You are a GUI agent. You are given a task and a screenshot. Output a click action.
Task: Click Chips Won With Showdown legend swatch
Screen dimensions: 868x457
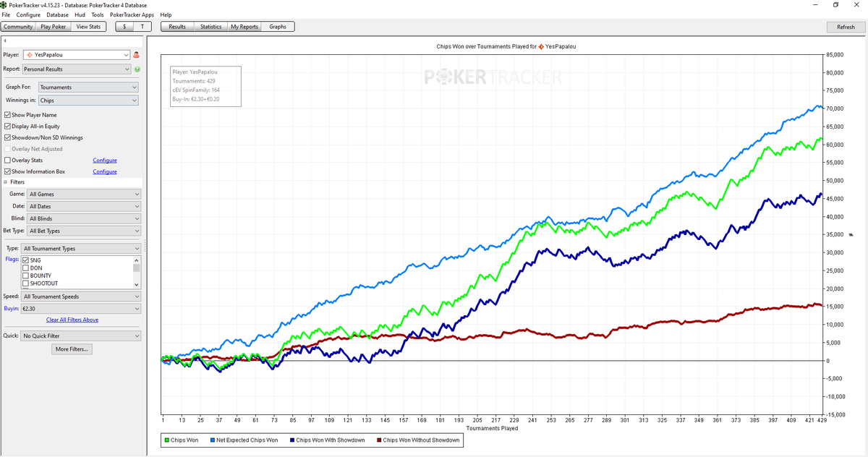point(292,440)
